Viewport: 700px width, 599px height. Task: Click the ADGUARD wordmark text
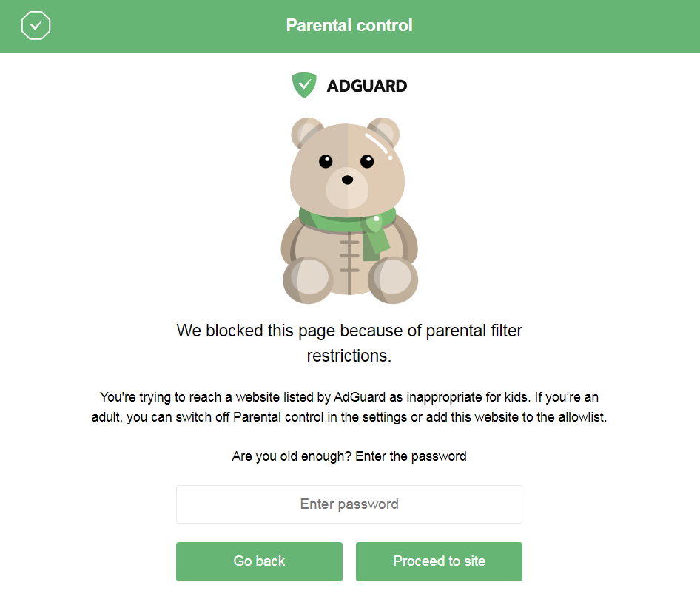click(367, 86)
